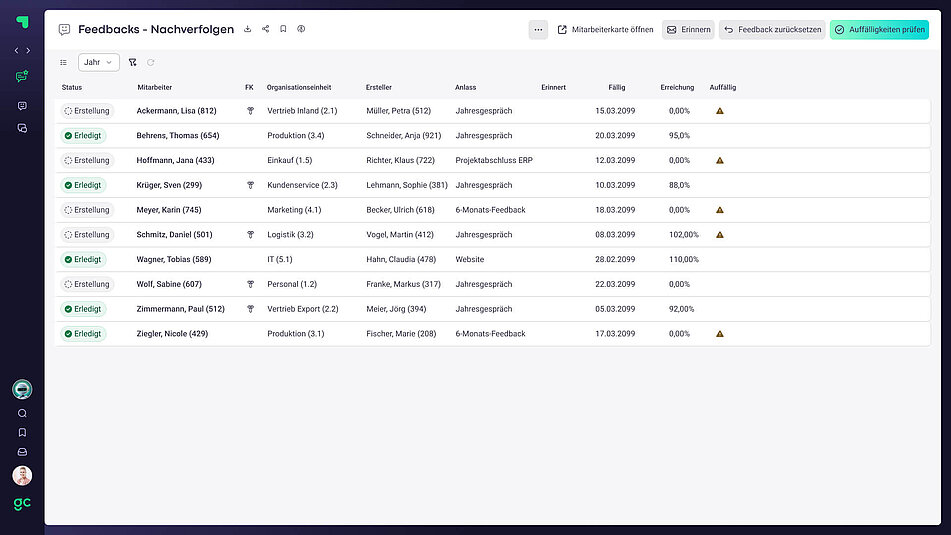This screenshot has height=535, width=951.
Task: Open the three-dot more actions menu
Action: [538, 30]
